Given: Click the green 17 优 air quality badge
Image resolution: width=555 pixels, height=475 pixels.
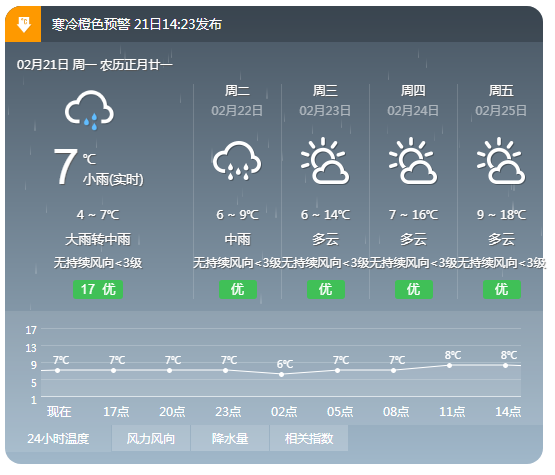Looking at the screenshot, I should coord(98,290).
